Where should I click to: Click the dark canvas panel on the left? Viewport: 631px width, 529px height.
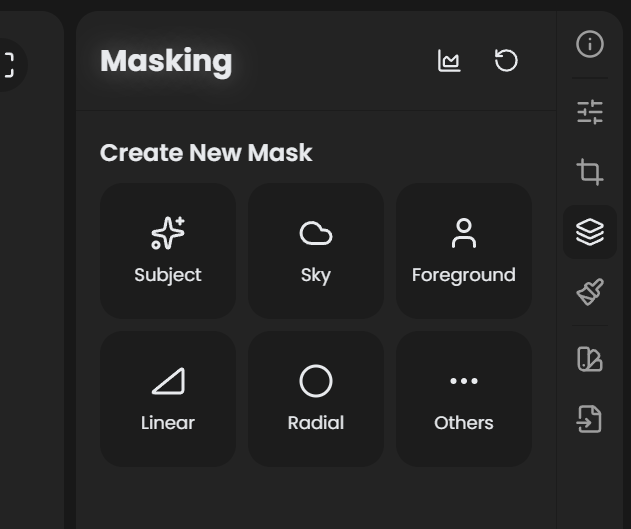click(x=30, y=300)
